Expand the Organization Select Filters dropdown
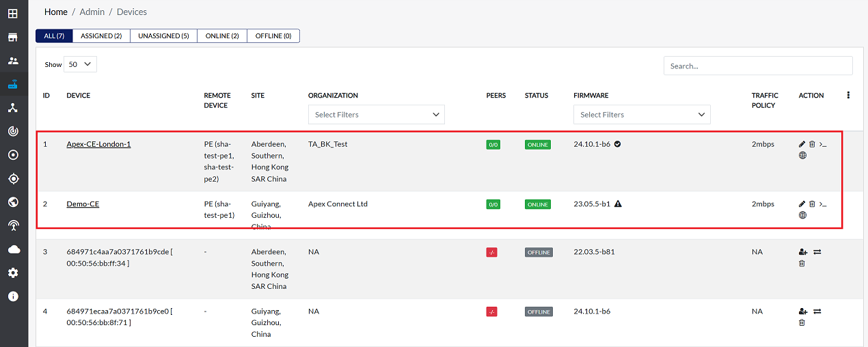Viewport: 868px width, 347px height. pos(376,115)
